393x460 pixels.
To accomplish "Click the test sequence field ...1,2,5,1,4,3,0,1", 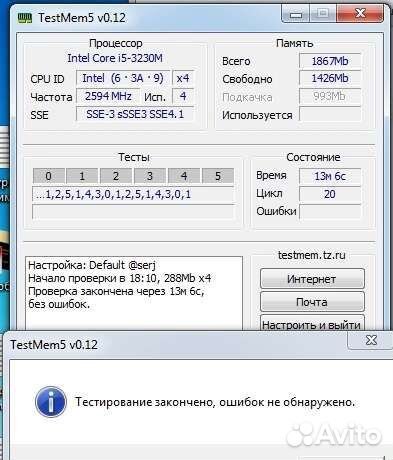I will click(133, 194).
